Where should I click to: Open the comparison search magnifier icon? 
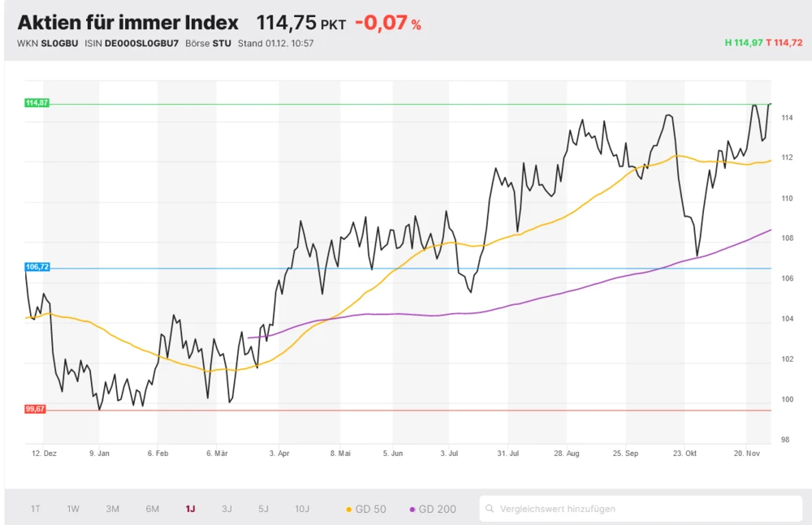click(490, 508)
